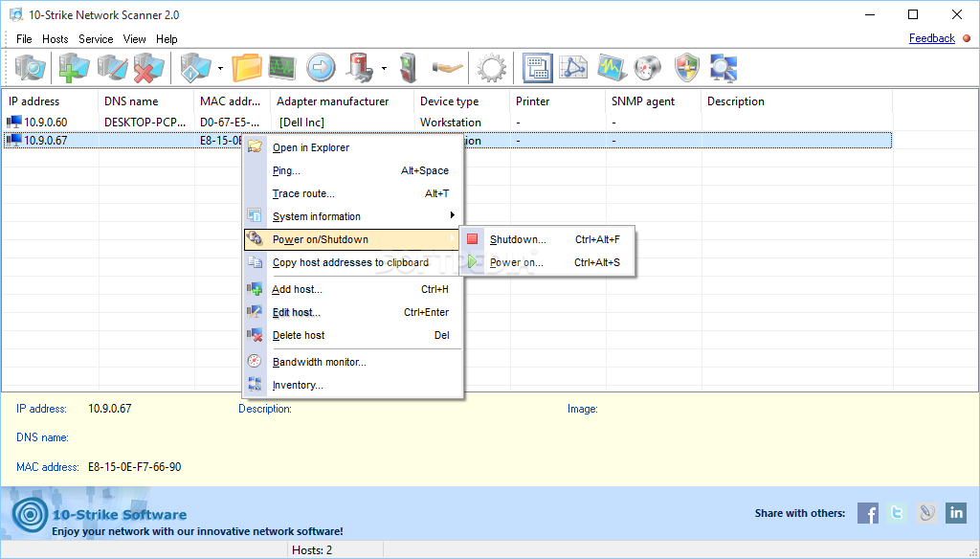Select Shutdown... in the submenu
Image resolution: width=980 pixels, height=559 pixels.
547,239
